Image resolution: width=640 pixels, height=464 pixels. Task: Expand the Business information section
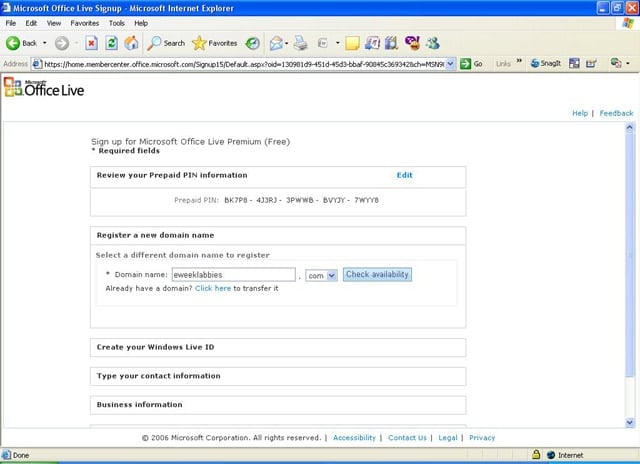point(278,405)
